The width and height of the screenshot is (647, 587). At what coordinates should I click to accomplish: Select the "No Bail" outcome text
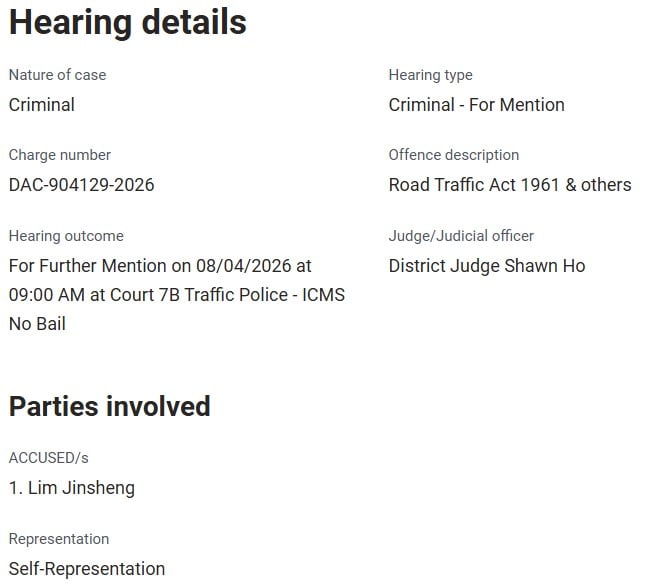click(x=37, y=324)
